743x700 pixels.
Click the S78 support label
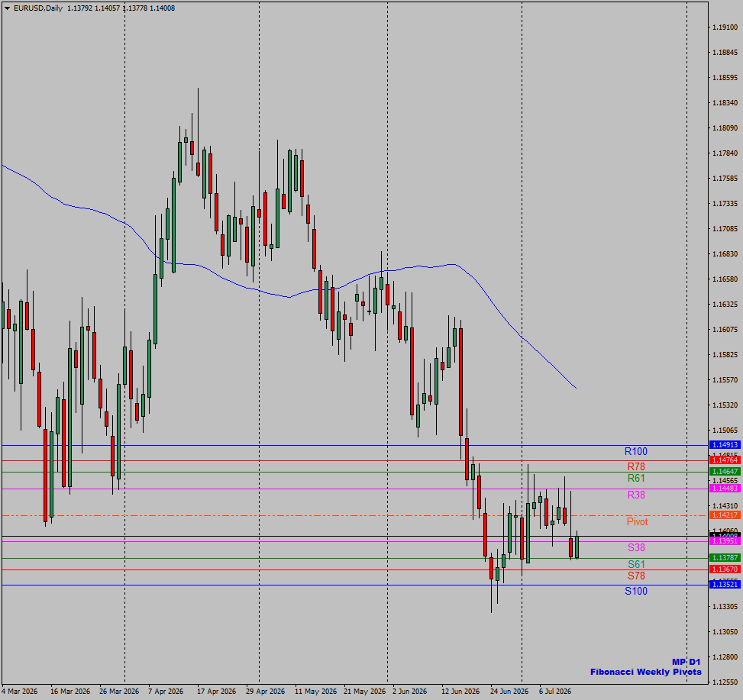click(636, 576)
